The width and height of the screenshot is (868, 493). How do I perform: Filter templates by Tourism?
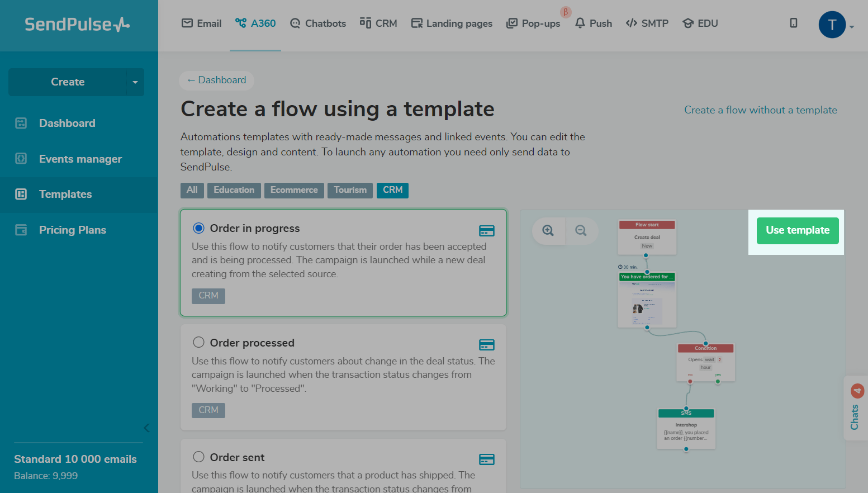(x=350, y=190)
